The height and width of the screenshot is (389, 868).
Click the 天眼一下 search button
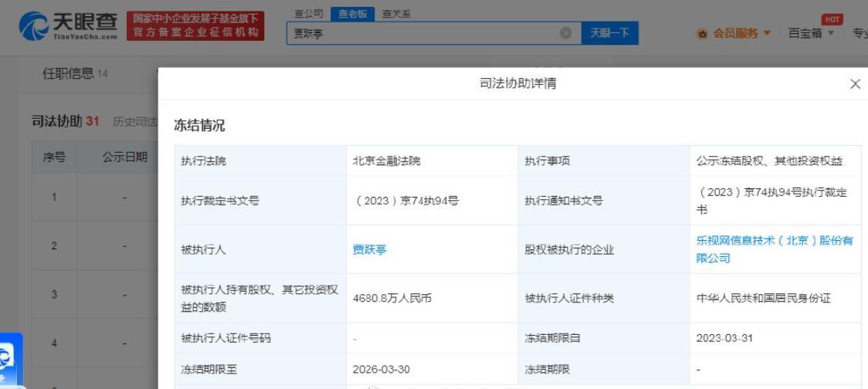(609, 33)
